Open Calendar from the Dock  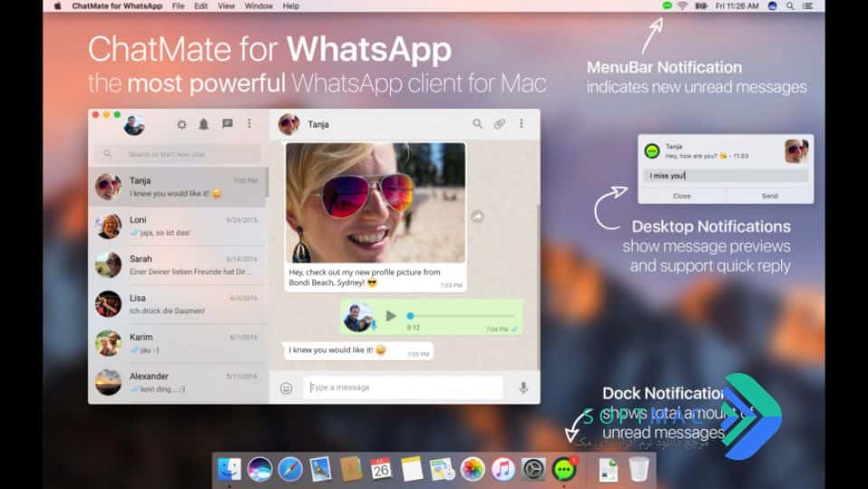381,470
